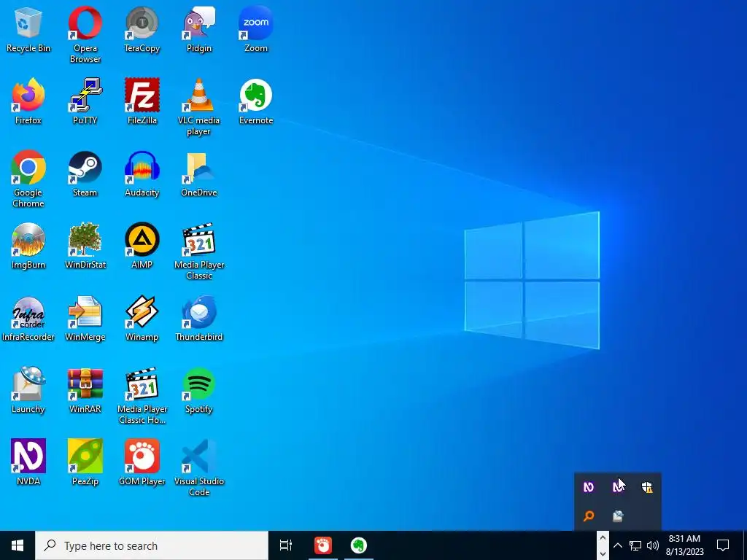This screenshot has width=747, height=560.
Task: Switch to Evernote on the taskbar
Action: [x=359, y=545]
